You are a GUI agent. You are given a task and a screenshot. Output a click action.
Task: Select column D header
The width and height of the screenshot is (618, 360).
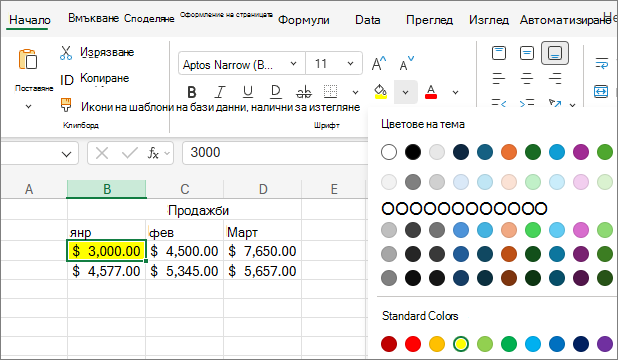point(263,189)
